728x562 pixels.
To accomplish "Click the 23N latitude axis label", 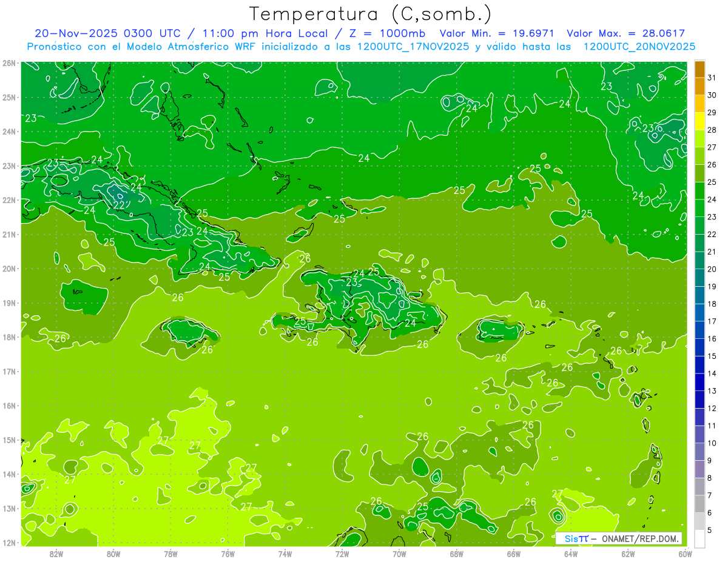I will [x=8, y=166].
